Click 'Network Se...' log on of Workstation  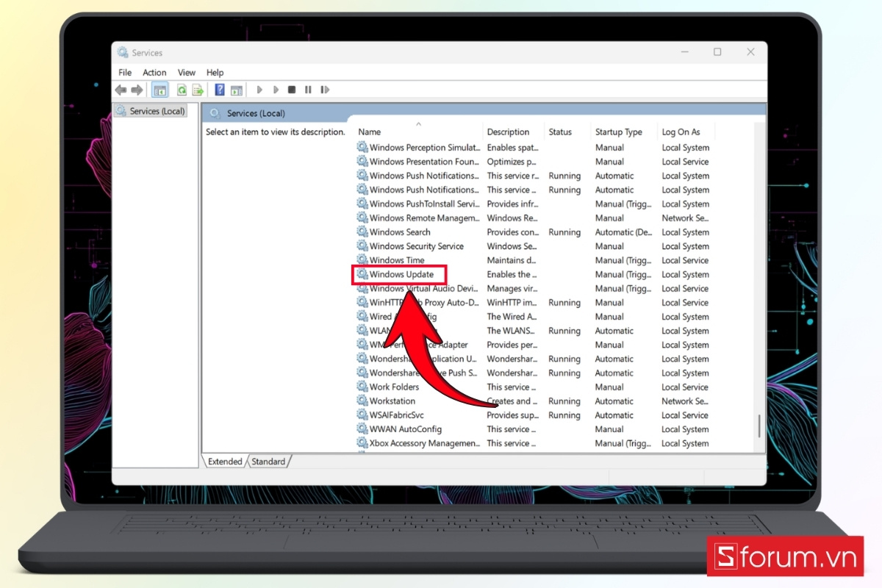pos(685,401)
